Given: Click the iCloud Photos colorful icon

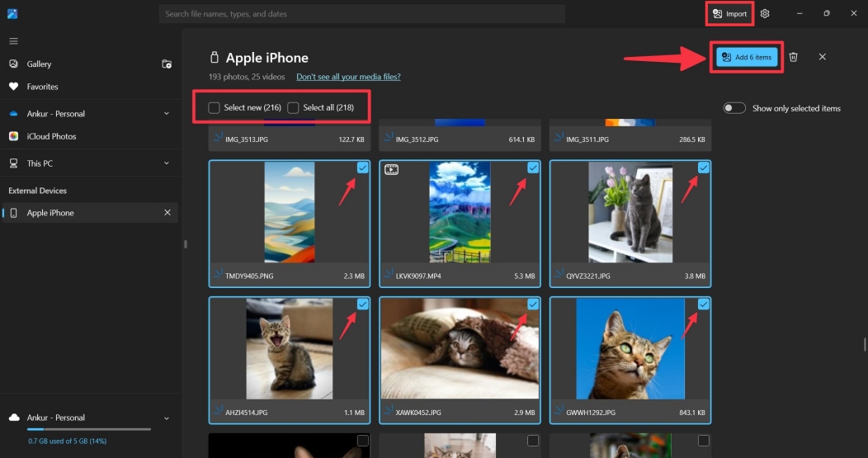Looking at the screenshot, I should [x=14, y=136].
